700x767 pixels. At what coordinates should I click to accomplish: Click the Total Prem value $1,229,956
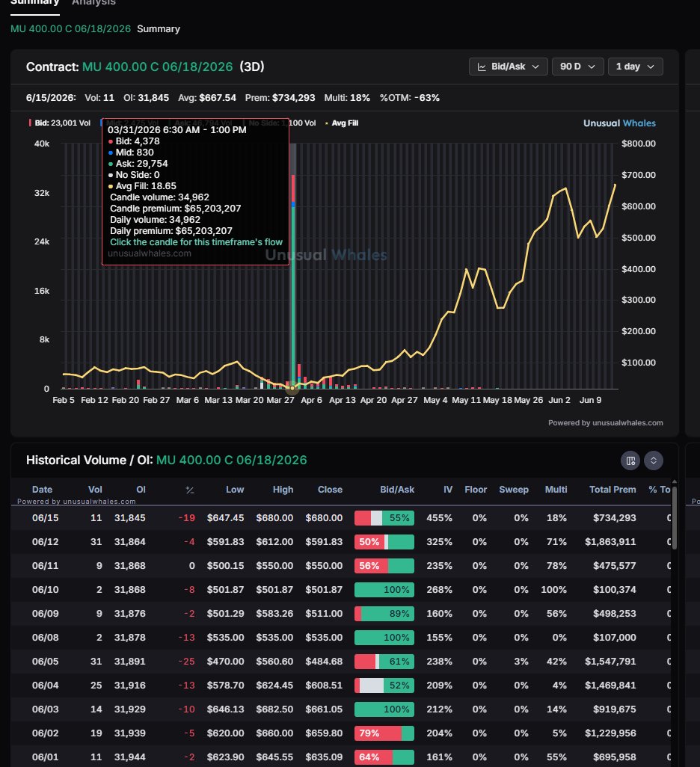point(610,733)
